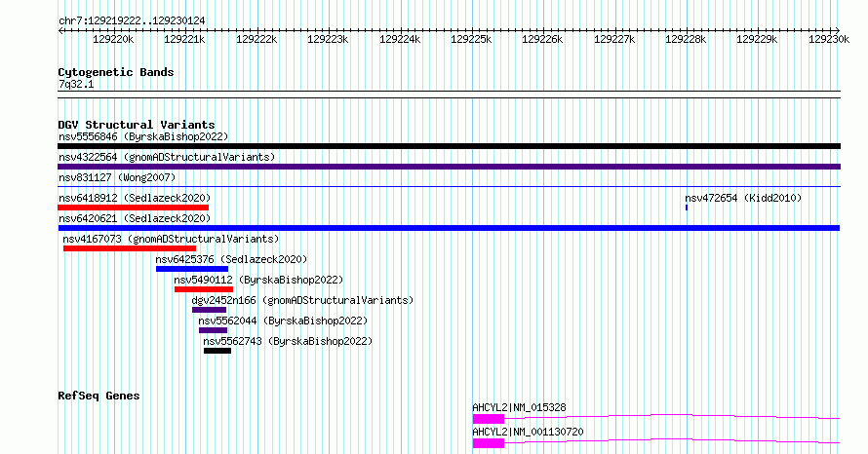Click the nsv472654 (Kidd2010) label
868x454 pixels.
[743, 198]
